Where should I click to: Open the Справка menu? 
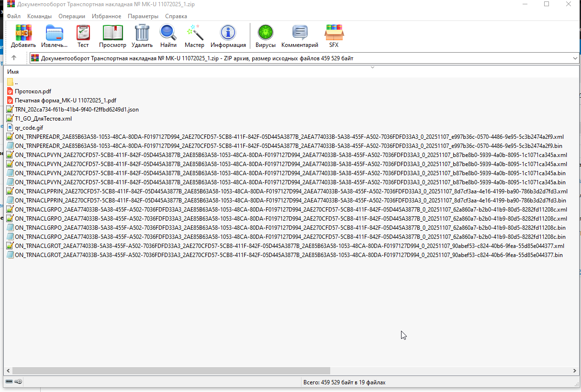[x=176, y=16]
